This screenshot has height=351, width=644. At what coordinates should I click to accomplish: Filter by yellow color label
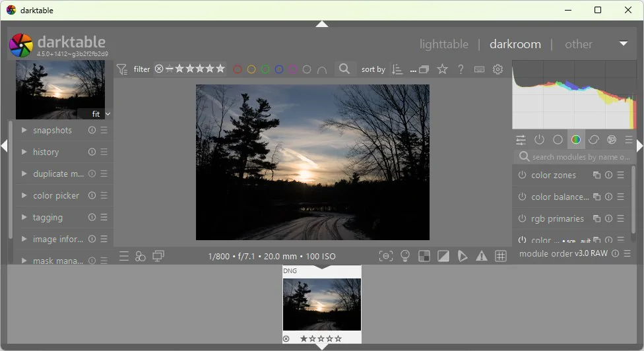pos(251,69)
